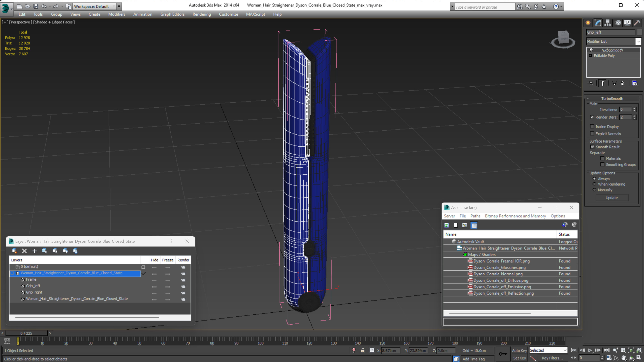Viewport: 644px width, 362px height.
Task: Open the MAXScript menu
Action: click(x=256, y=14)
